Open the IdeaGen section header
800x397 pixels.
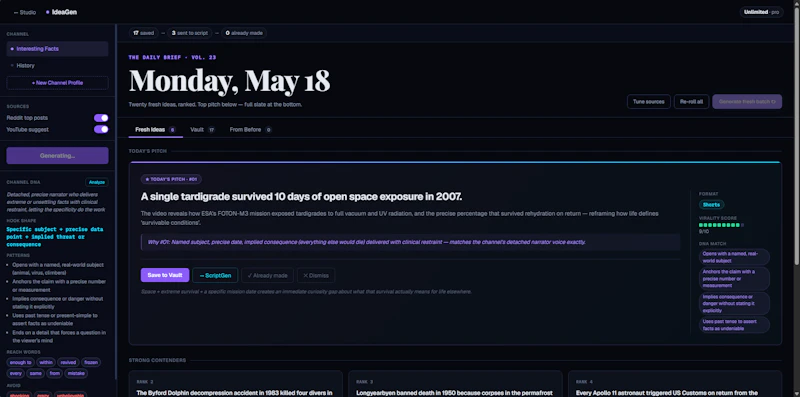click(61, 12)
